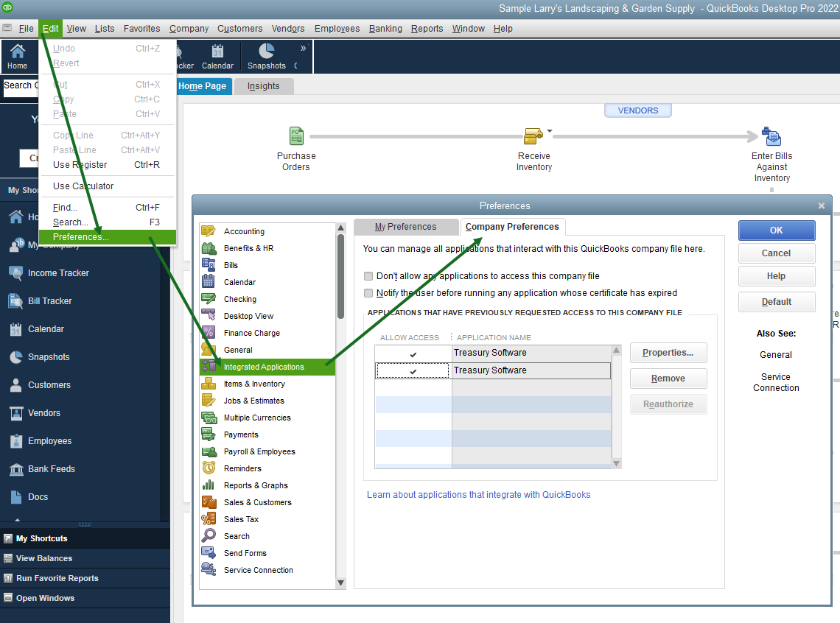Open Service Connection link under Also See
This screenshot has height=623, width=840.
(x=776, y=382)
